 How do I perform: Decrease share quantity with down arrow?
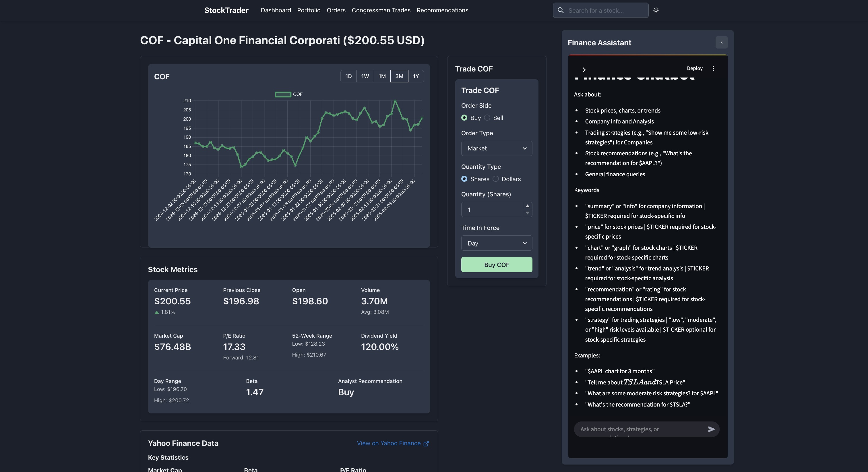(527, 213)
